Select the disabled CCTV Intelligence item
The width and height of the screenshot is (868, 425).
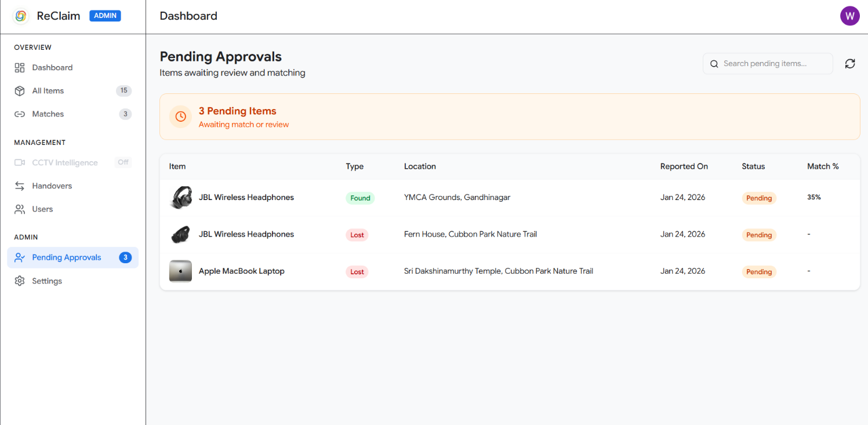coord(73,163)
